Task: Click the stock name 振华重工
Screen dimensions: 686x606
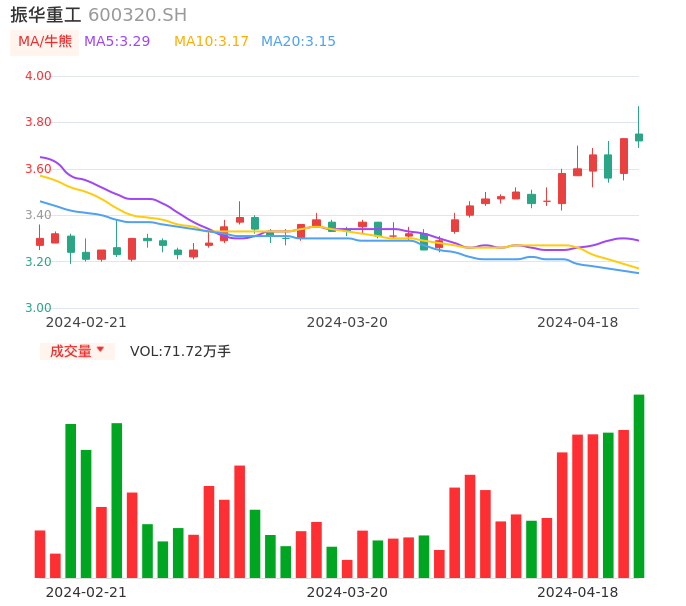Action: (46, 15)
